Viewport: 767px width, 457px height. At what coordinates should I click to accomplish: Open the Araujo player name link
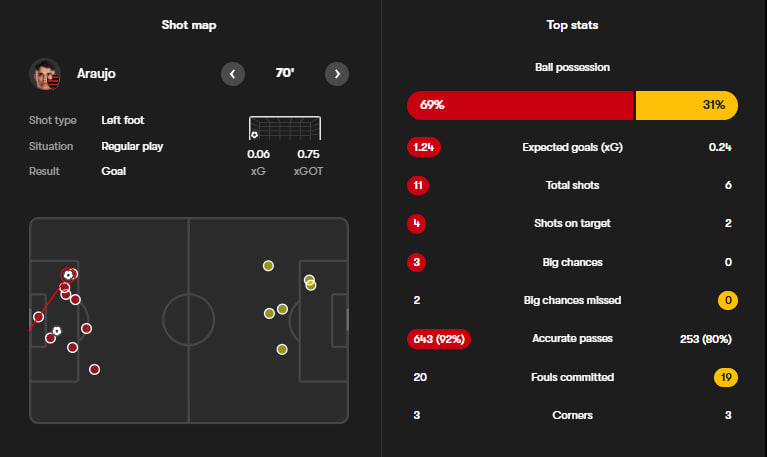97,74
